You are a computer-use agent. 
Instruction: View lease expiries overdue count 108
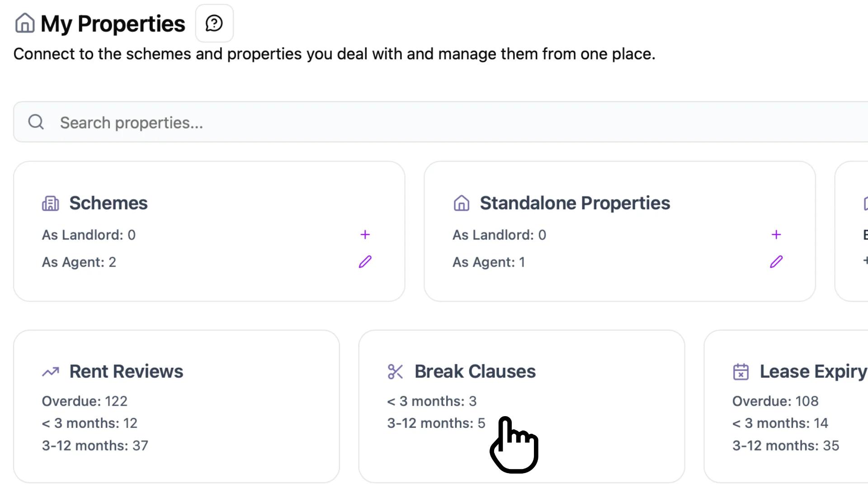pyautogui.click(x=775, y=401)
